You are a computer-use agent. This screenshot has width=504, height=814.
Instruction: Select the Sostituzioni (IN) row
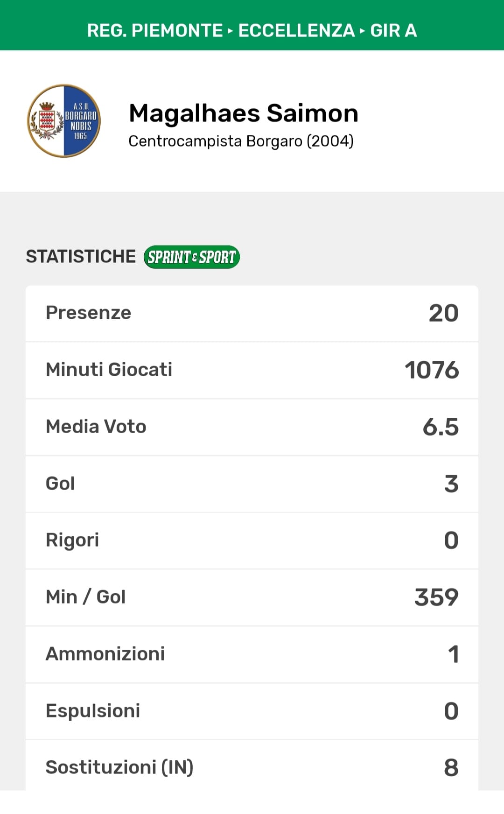(252, 767)
